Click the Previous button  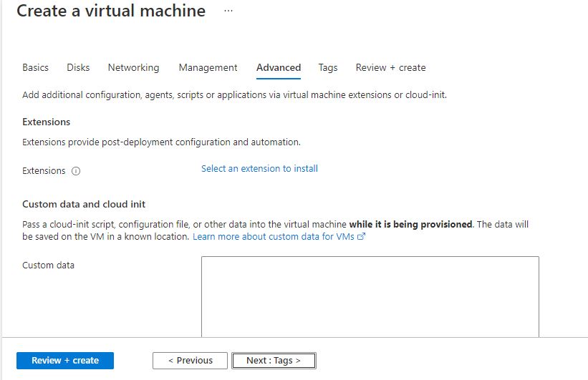point(190,361)
